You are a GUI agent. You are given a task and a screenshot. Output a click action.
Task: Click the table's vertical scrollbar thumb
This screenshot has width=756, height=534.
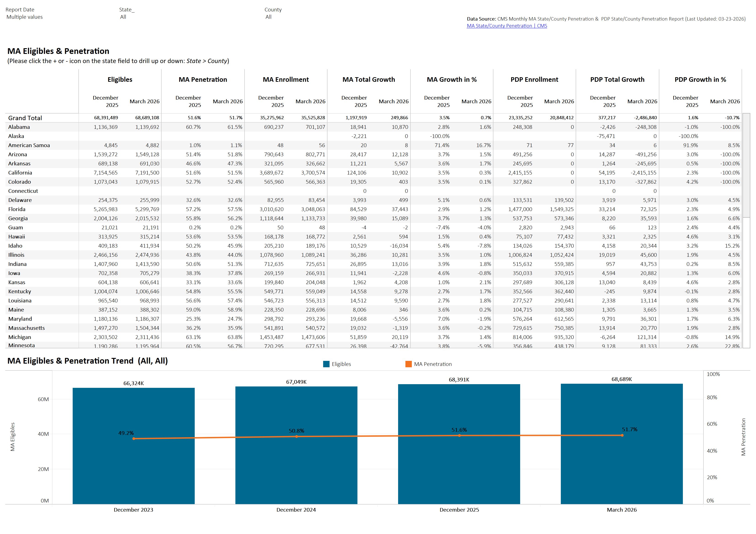746,165
